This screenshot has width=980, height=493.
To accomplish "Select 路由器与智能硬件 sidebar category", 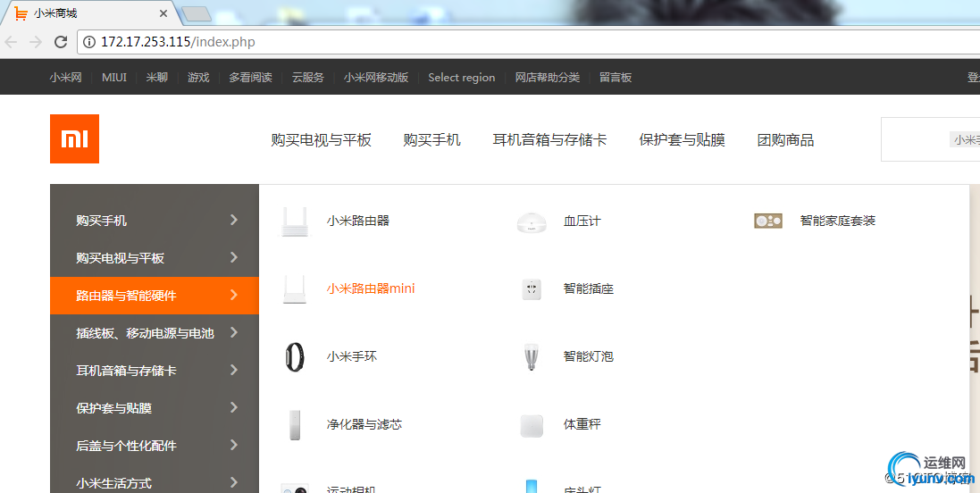I will point(155,296).
